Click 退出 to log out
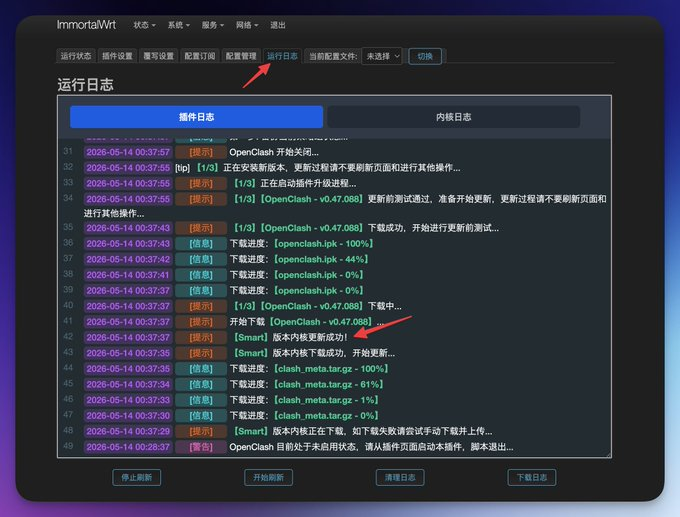 278,25
